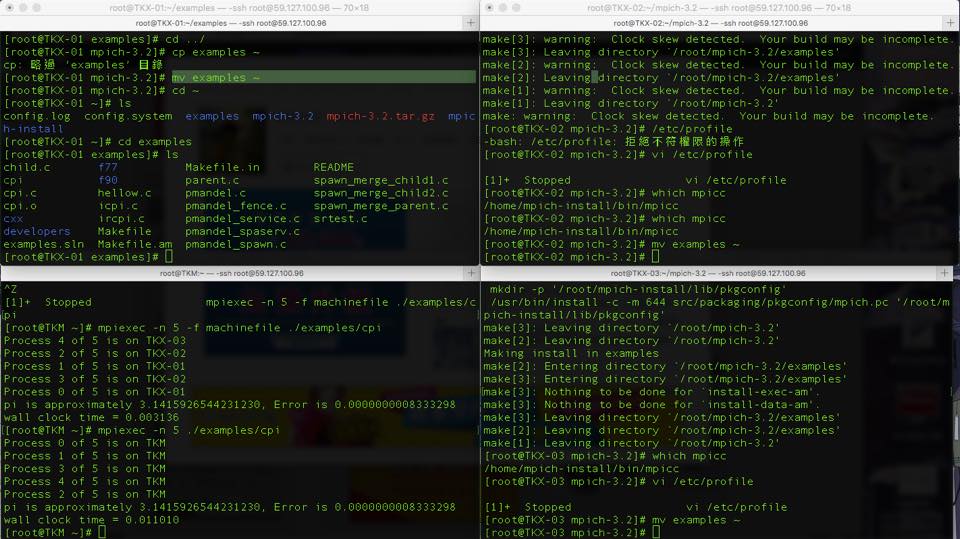Click 'Process 0 of 5 is on TKM' line

click(84, 443)
